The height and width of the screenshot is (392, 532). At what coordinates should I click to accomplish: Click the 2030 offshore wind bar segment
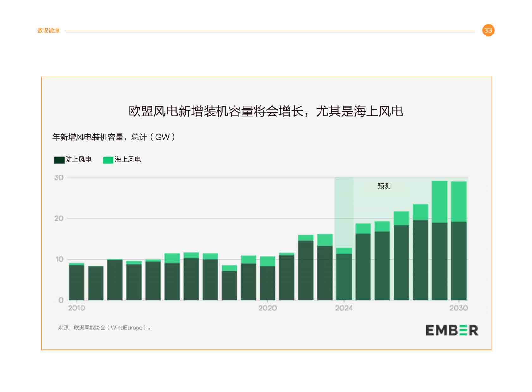[459, 202]
